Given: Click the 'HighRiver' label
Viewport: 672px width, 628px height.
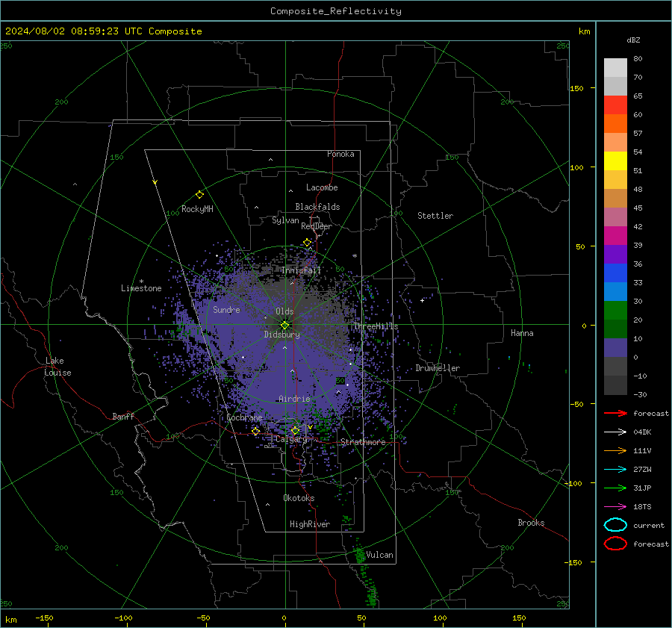Looking at the screenshot, I should pos(310,524).
